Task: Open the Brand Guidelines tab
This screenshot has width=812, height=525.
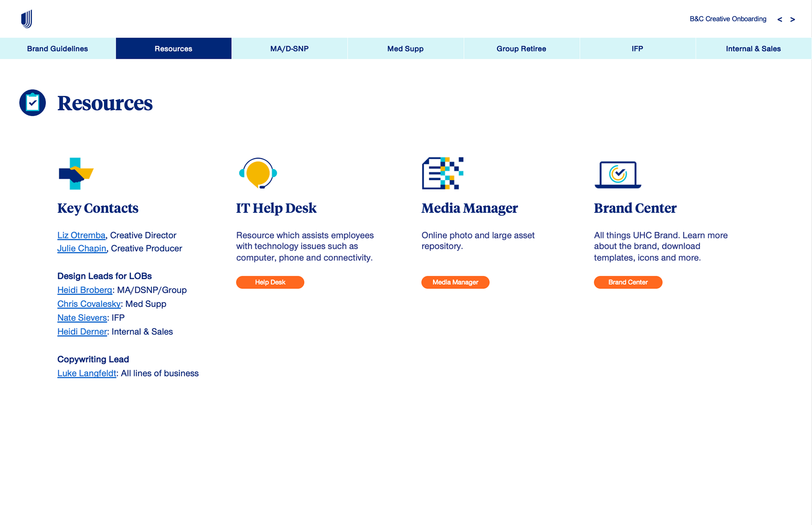Action: coord(58,48)
